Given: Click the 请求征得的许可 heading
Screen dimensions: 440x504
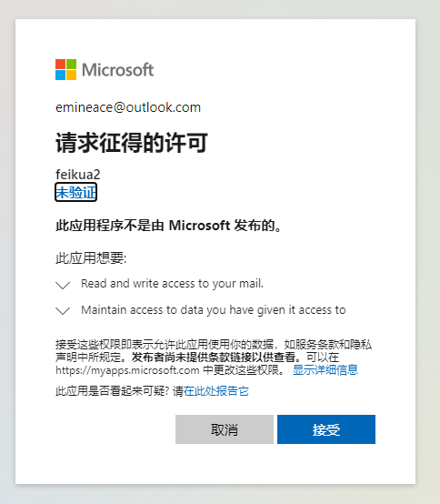Looking at the screenshot, I should [132, 143].
